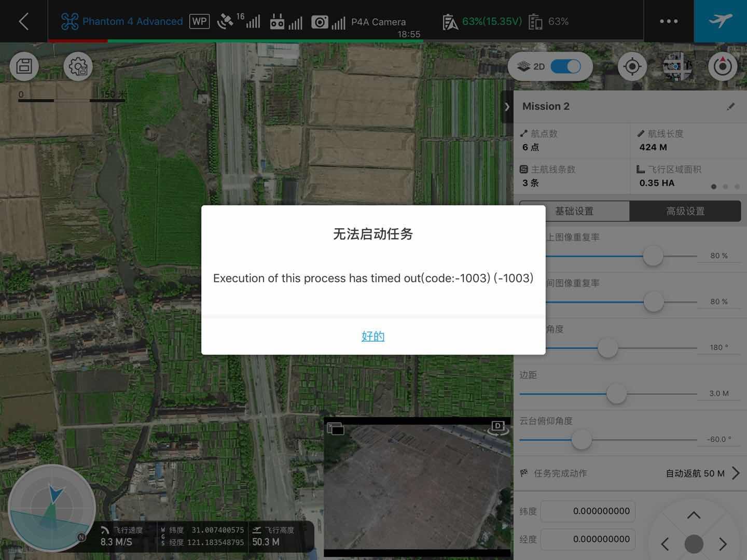Screen dimensions: 747x560
Task: Tap the 18:55 flight time readout
Action: 409,34
